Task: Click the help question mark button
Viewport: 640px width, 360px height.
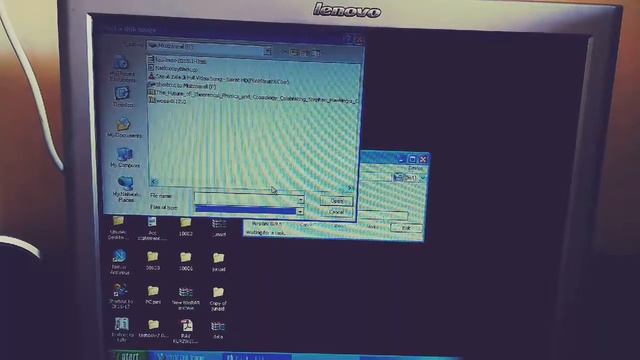Action: coord(348,39)
